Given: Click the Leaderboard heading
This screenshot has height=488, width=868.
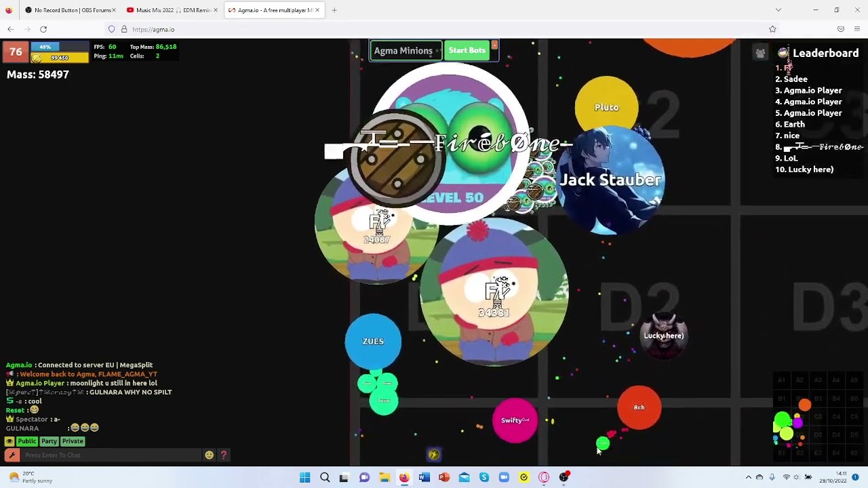Looking at the screenshot, I should pyautogui.click(x=825, y=53).
